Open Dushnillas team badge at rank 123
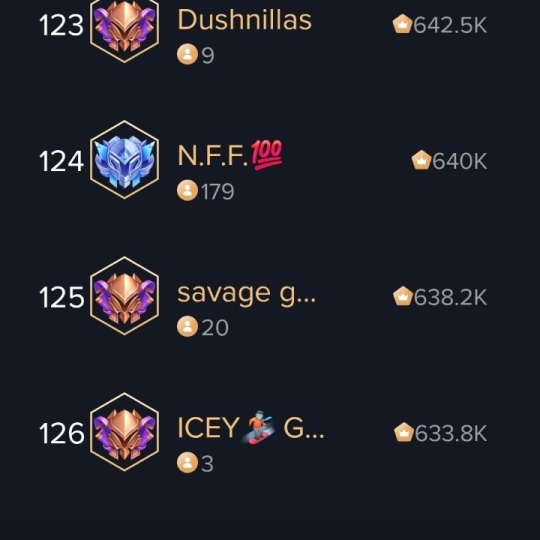 coord(124,27)
